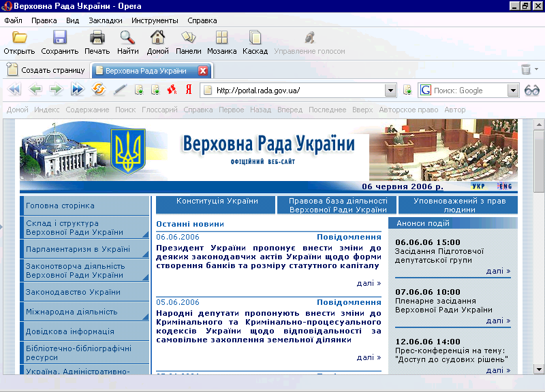Image resolution: width=545 pixels, height=392 pixels.
Task: Click Конституція України button
Action: click(x=216, y=205)
